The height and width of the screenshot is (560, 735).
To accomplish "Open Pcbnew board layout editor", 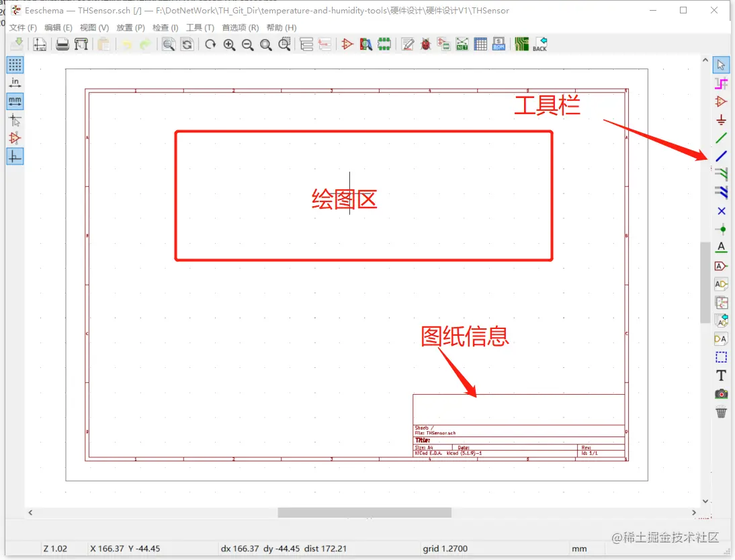I will click(522, 44).
